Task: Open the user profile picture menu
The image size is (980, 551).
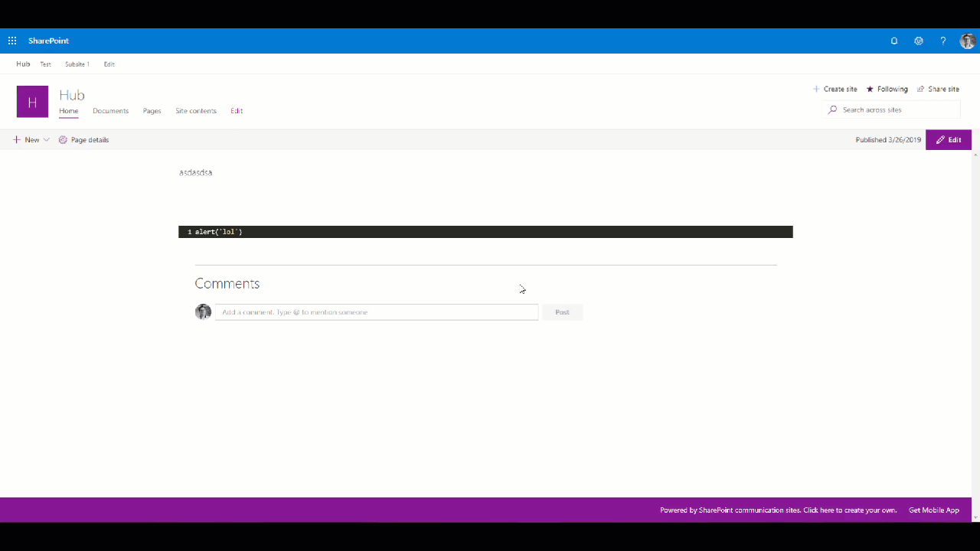Action: coord(968,41)
